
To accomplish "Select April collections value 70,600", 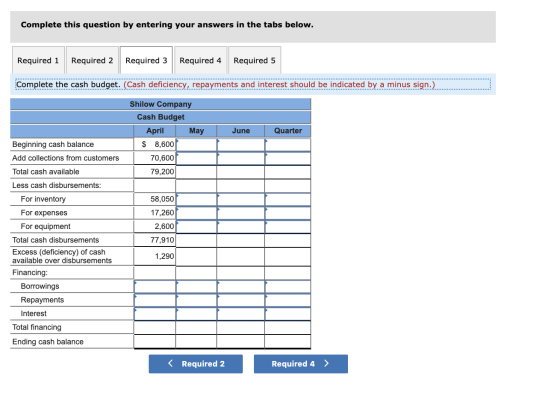I will pos(162,158).
